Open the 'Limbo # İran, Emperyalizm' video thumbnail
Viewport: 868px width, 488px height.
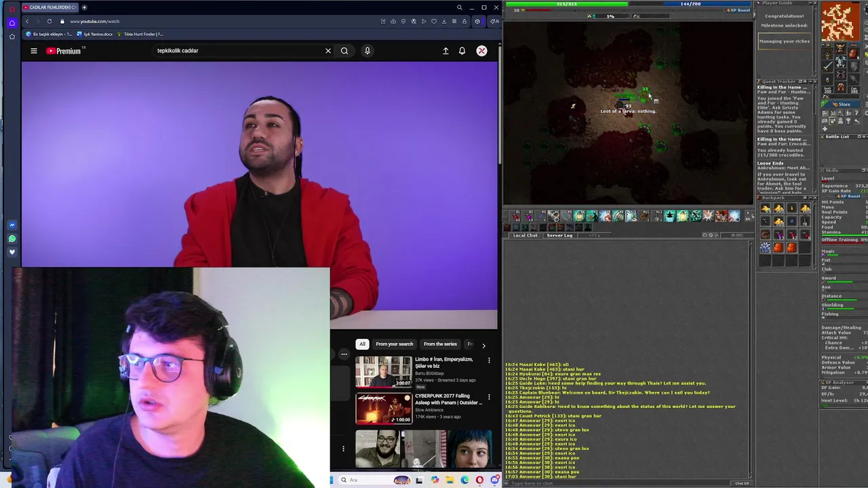pos(384,371)
